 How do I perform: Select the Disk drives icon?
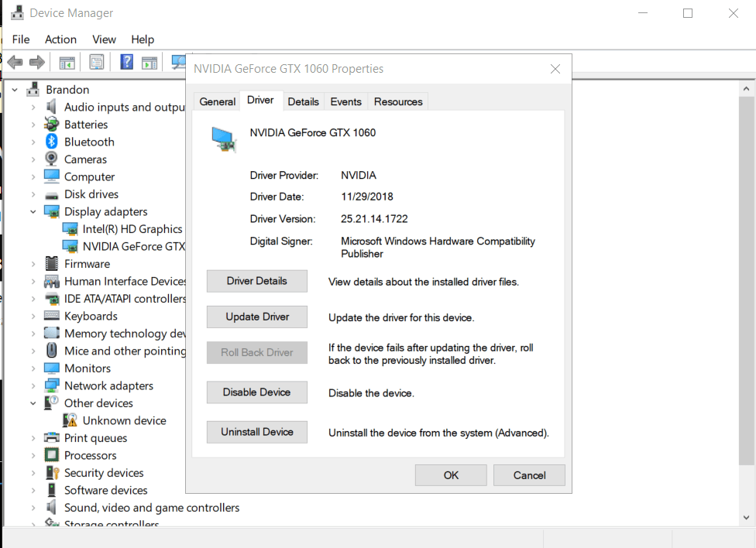click(52, 195)
